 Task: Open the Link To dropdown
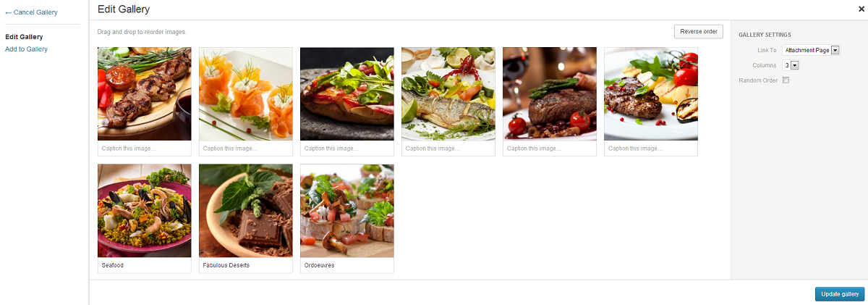click(811, 50)
